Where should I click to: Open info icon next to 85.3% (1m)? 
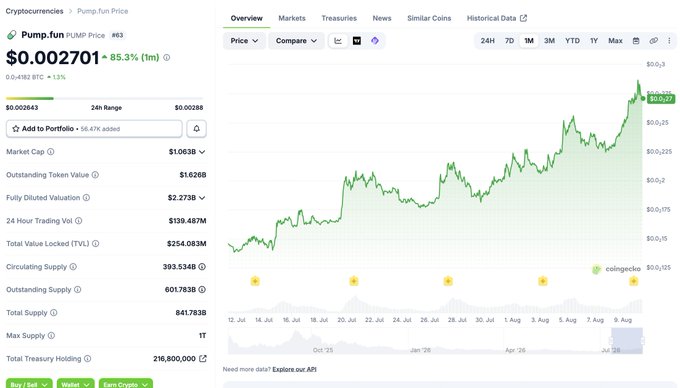pos(167,57)
